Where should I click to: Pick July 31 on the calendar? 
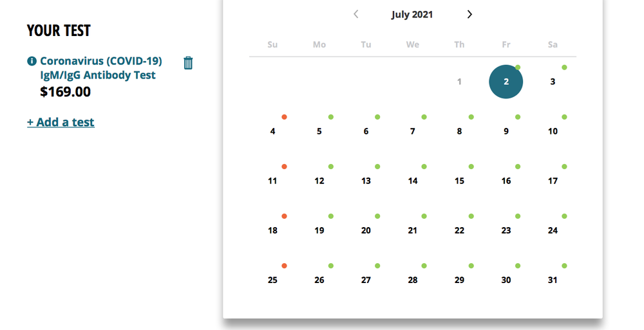click(x=553, y=280)
